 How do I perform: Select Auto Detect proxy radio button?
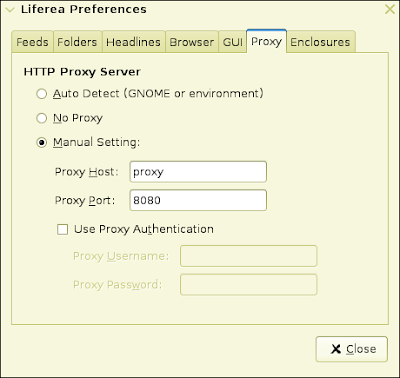tap(41, 94)
